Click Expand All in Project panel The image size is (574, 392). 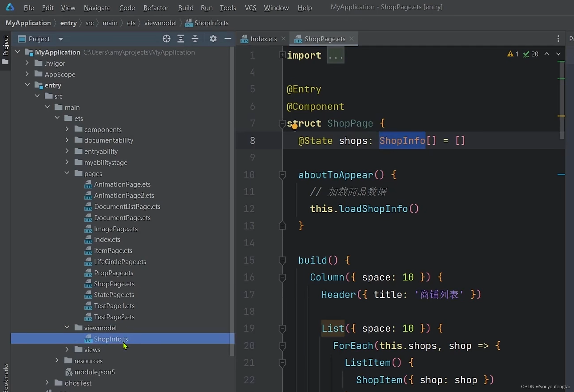click(181, 39)
